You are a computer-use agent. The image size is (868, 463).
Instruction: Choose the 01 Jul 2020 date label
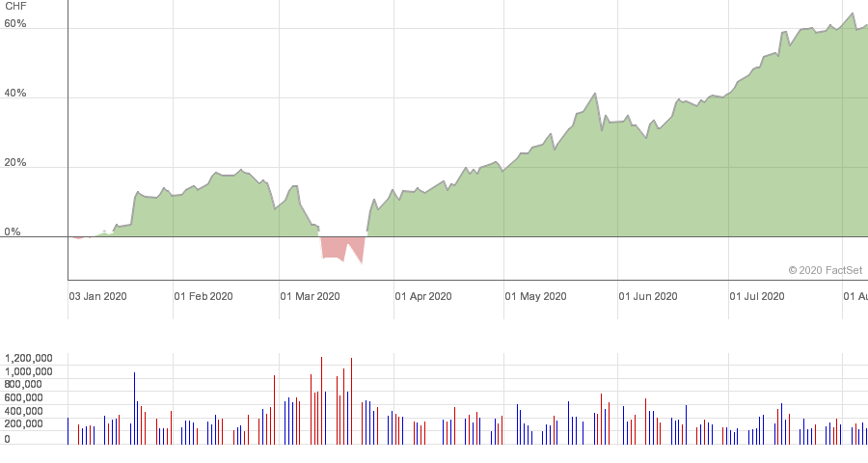point(757,296)
